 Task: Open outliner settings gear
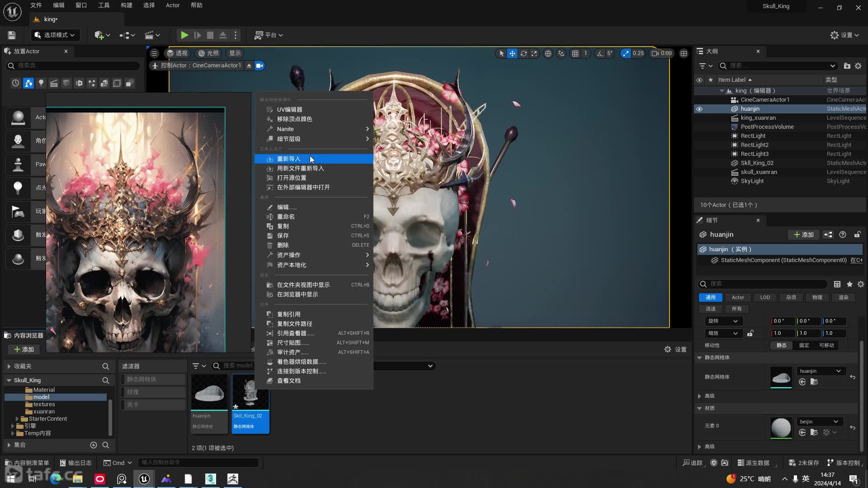pos(858,66)
